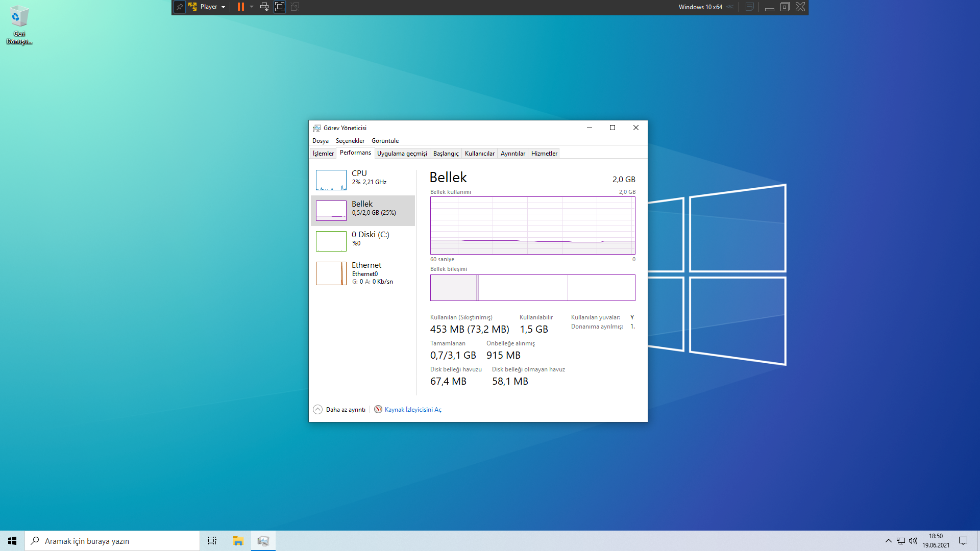Screen dimensions: 980x551
Task: Open the Dosya menu
Action: coord(321,141)
